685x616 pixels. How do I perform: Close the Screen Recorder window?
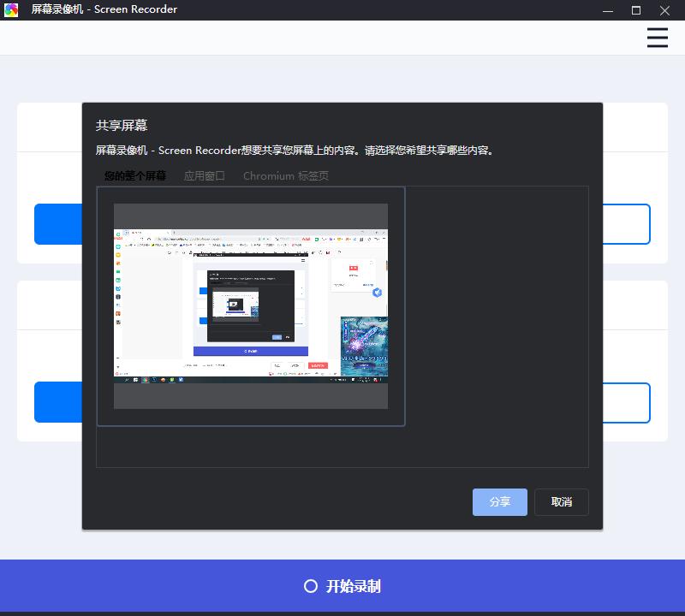(665, 11)
